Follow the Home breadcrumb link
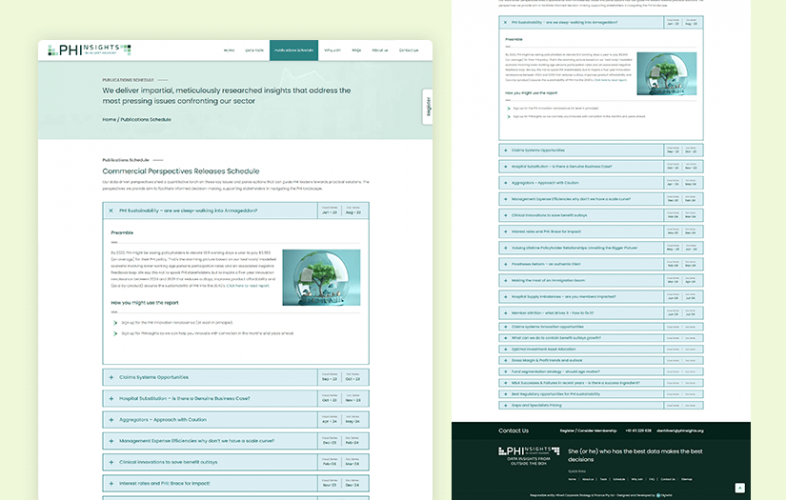Viewport: 786px width, 500px height. pos(109,119)
